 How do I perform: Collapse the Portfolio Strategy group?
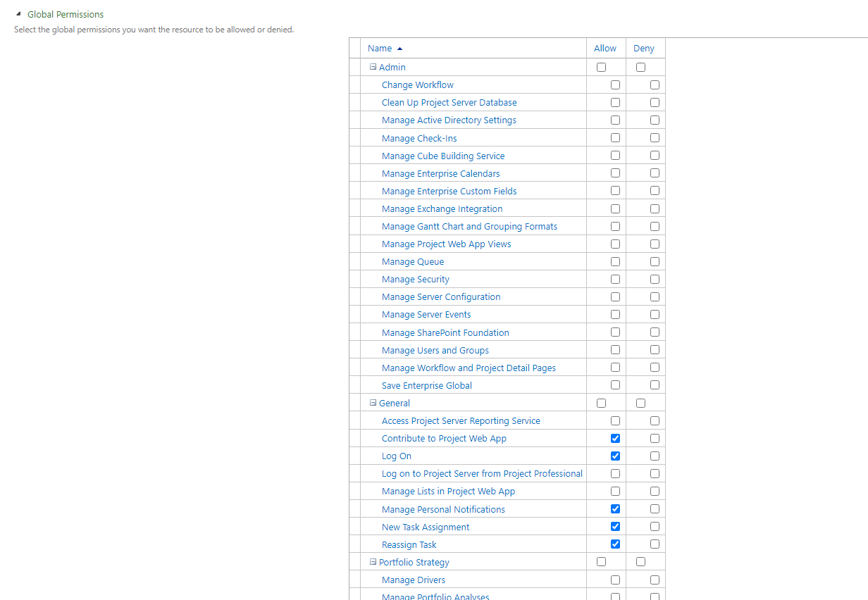pyautogui.click(x=373, y=563)
